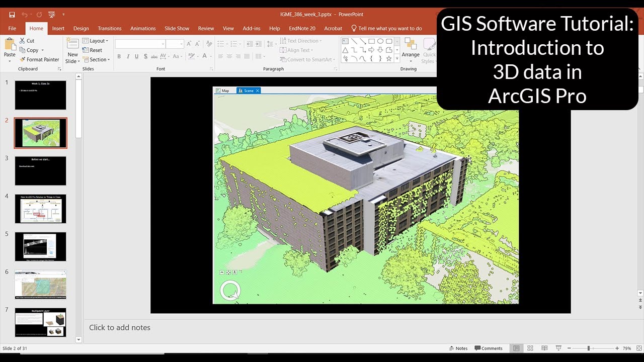Click Notes button in status bar
Image resolution: width=644 pixels, height=362 pixels.
(x=458, y=348)
